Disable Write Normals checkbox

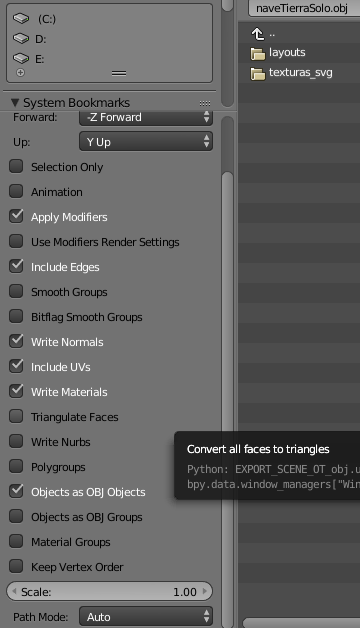16,341
